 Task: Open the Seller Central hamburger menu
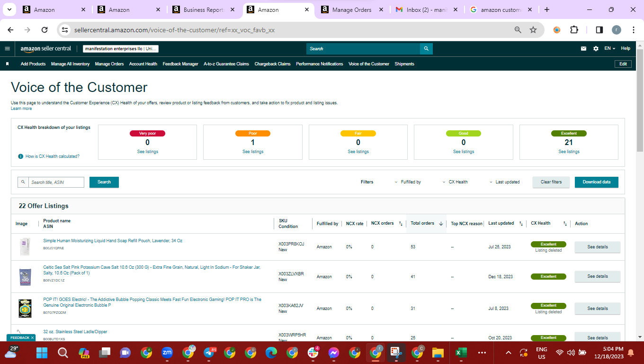click(7, 48)
